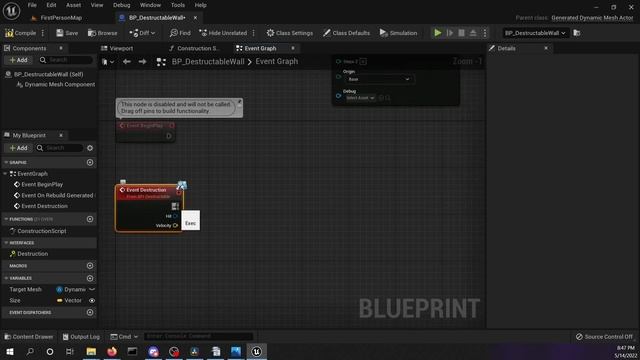Open play options three-dot menu
Screen dimensions: 640x360
tap(485, 33)
